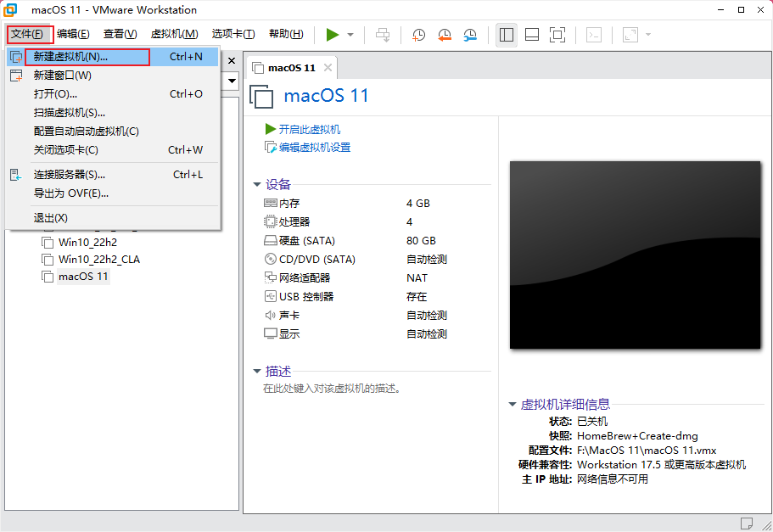Switch to the macOS 11 tab

(291, 68)
